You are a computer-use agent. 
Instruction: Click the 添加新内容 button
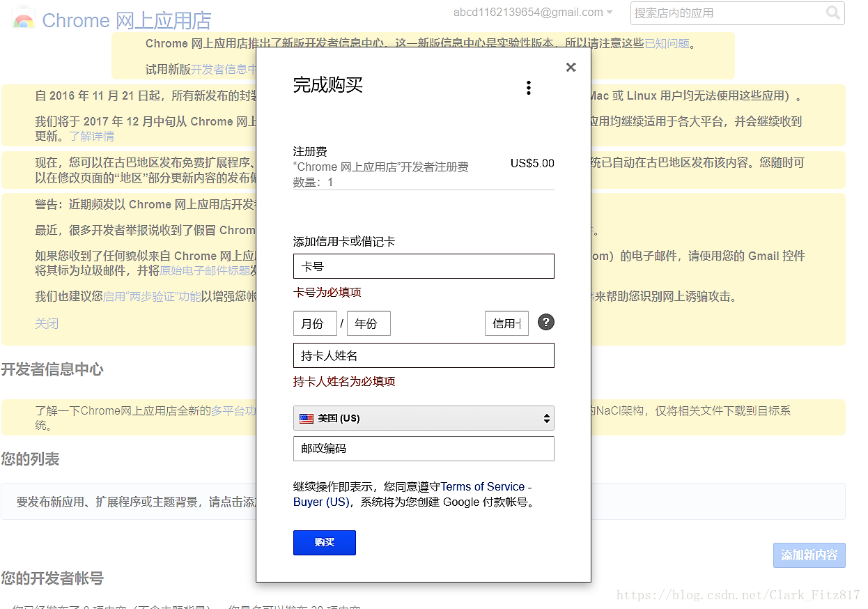809,555
